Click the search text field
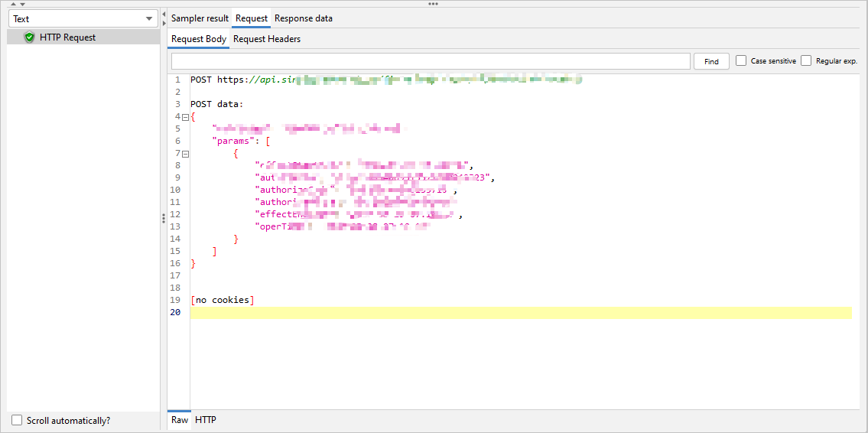Image resolution: width=868 pixels, height=433 pixels. [x=431, y=61]
